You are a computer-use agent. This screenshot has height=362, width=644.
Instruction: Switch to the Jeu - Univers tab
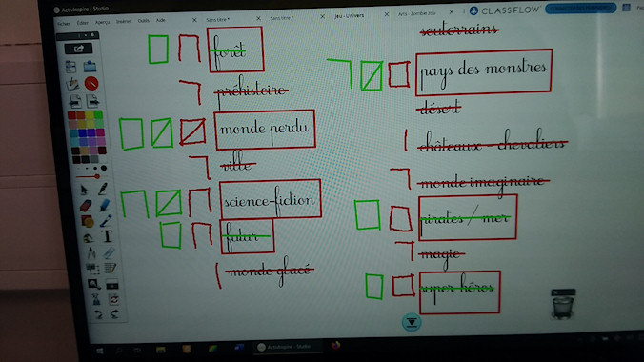pyautogui.click(x=349, y=15)
